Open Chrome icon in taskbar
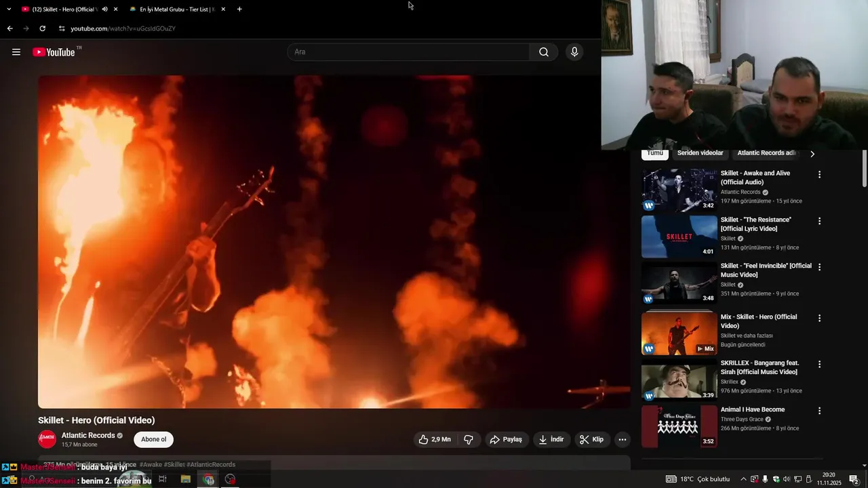Viewport: 868px width, 488px height. (x=209, y=479)
